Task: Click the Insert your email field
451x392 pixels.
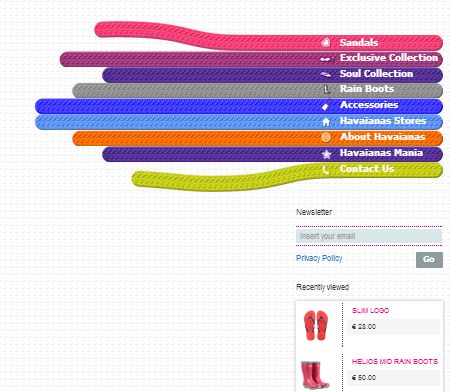Action: coord(369,236)
